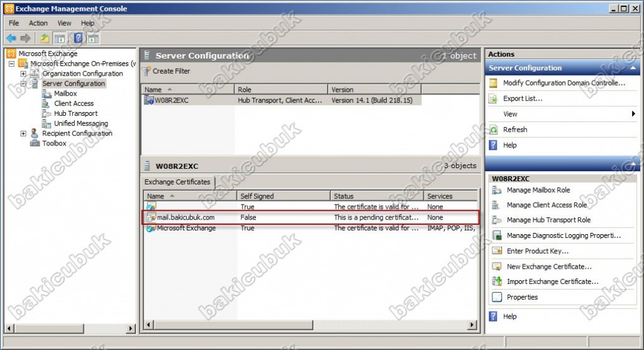Click the Forward arrow toolbar icon
This screenshot has height=350, width=644.
tap(25, 38)
